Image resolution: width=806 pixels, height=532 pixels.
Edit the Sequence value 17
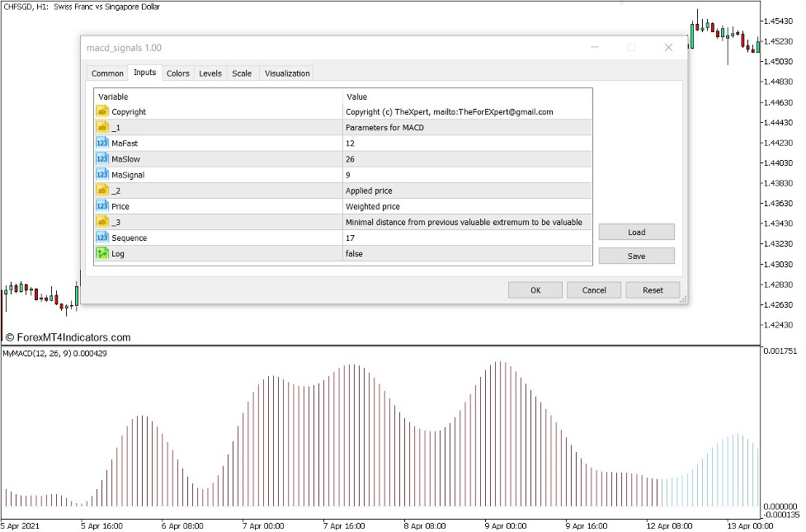pos(467,238)
